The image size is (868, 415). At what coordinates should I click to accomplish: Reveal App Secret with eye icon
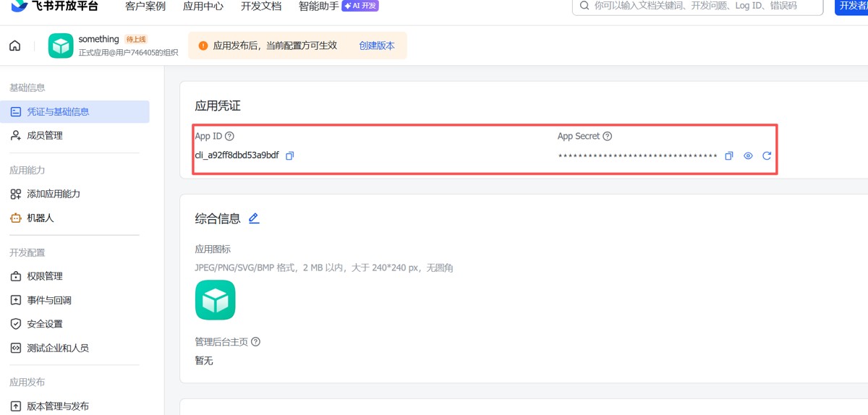(x=748, y=155)
